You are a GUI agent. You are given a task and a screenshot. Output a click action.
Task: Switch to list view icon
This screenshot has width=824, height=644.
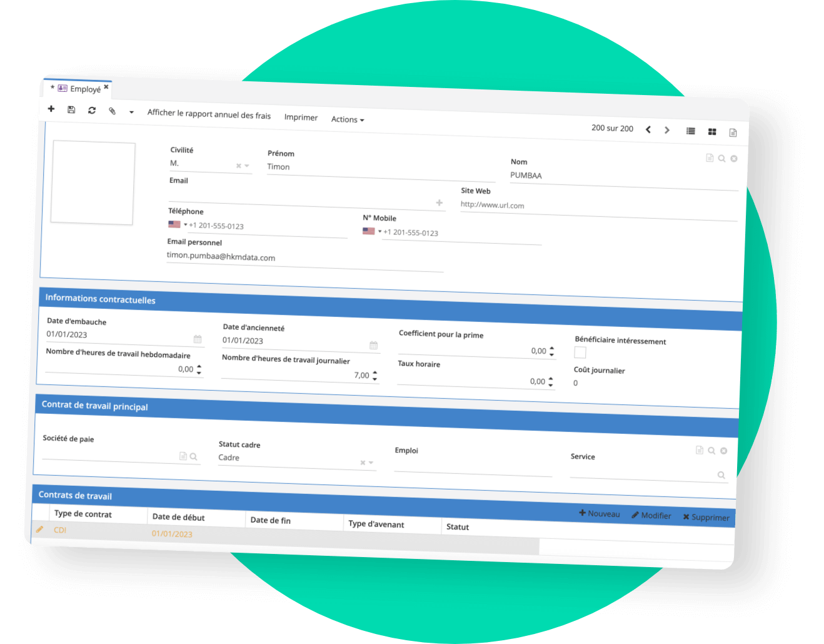coord(691,131)
